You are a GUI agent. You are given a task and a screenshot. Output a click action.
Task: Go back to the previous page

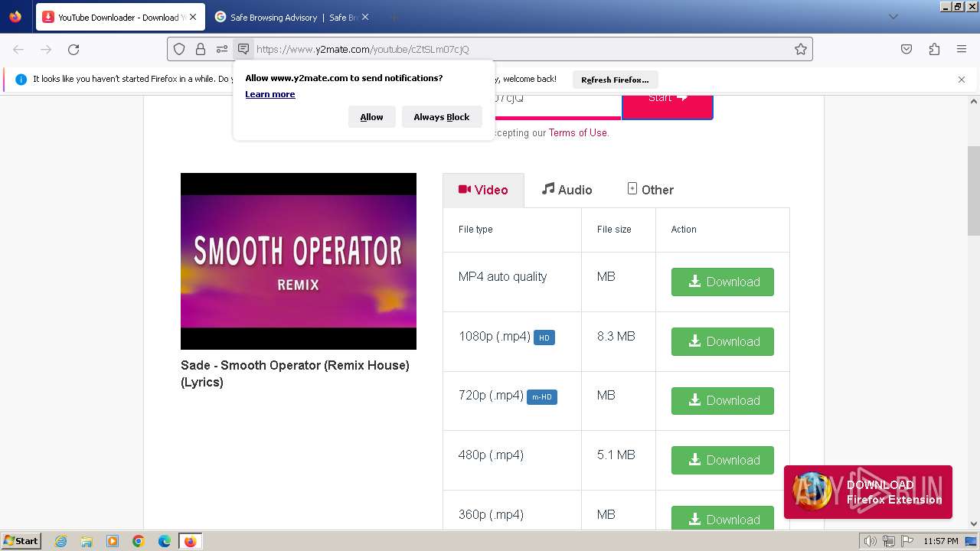coord(18,49)
